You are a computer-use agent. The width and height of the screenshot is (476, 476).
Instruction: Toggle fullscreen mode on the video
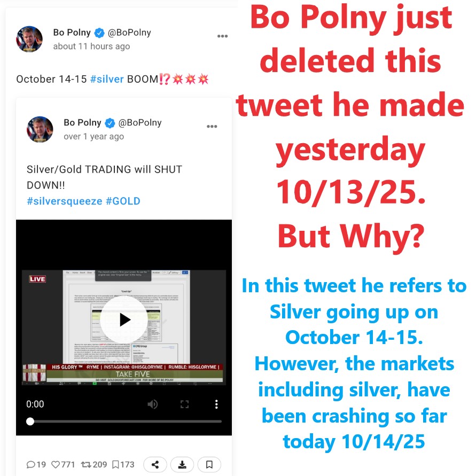coord(184,404)
